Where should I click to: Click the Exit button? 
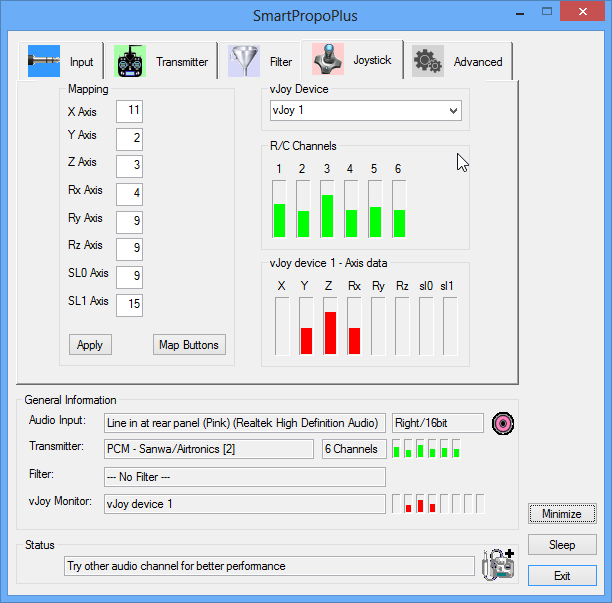click(562, 575)
